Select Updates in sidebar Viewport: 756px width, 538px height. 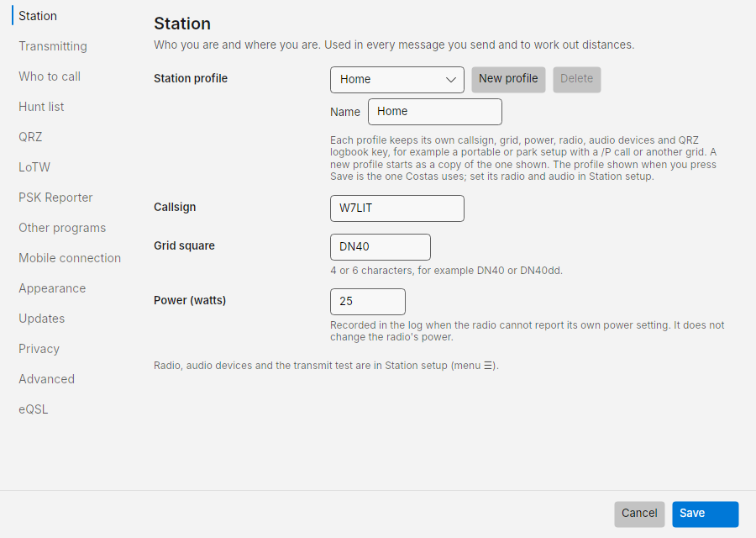pos(41,319)
